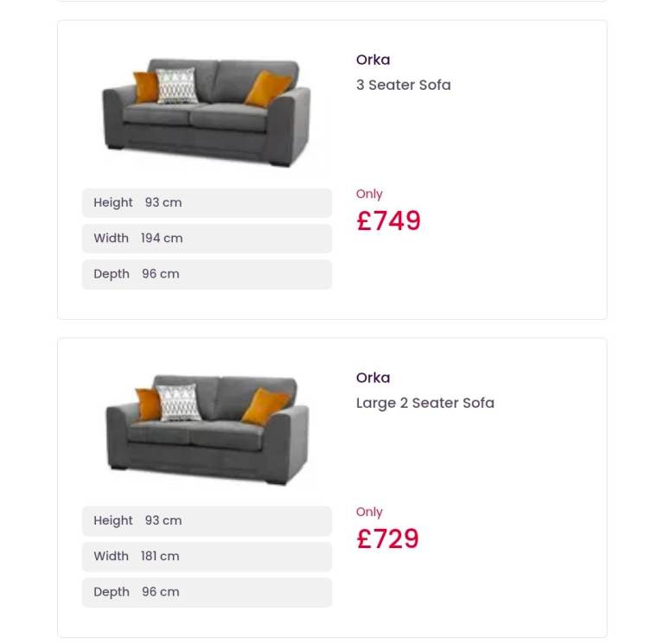Viewport: 664px width, 644px height.
Task: Select the £729 price
Action: click(x=387, y=539)
